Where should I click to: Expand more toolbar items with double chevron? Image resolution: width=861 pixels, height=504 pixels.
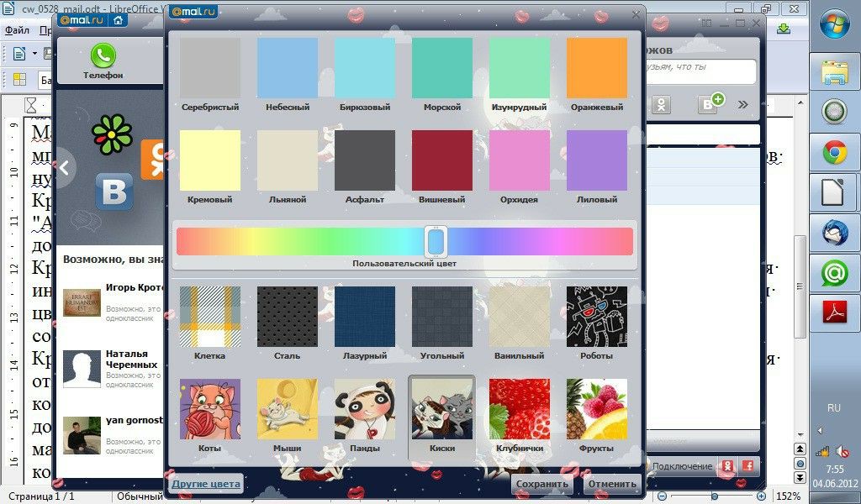click(742, 104)
